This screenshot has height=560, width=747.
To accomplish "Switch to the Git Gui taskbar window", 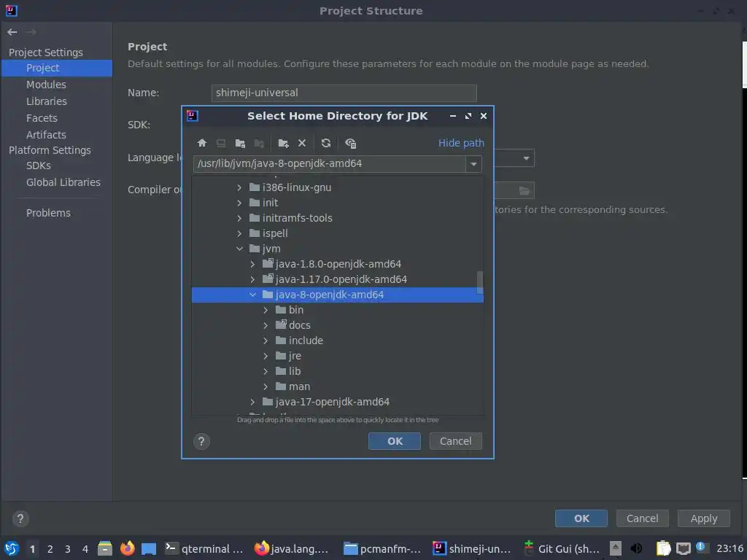I will (x=561, y=548).
